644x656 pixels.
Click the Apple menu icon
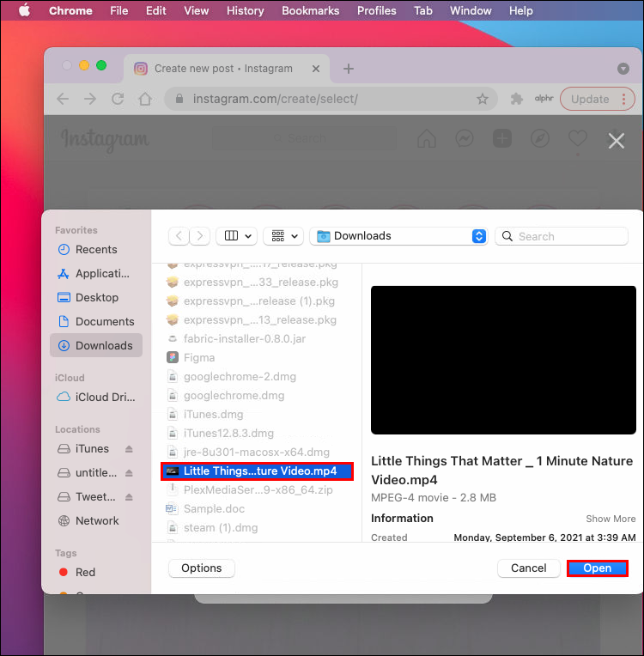24,10
